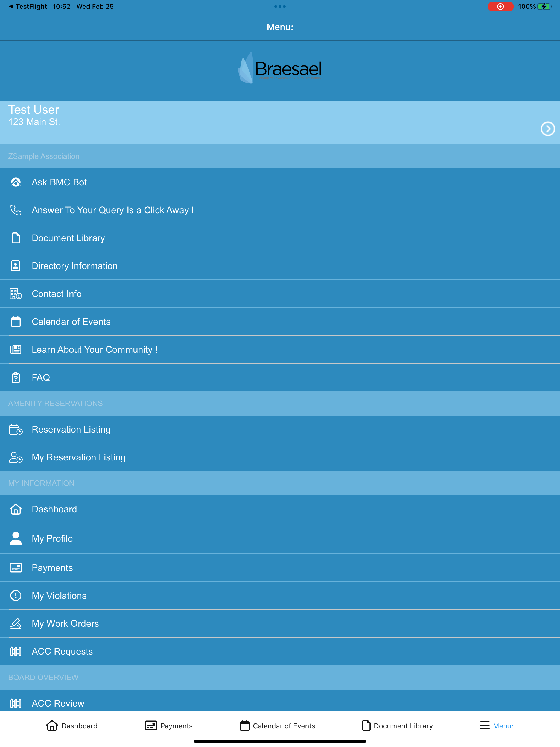
Task: Tap the card icon in the bottom tab bar
Action: coord(151,725)
